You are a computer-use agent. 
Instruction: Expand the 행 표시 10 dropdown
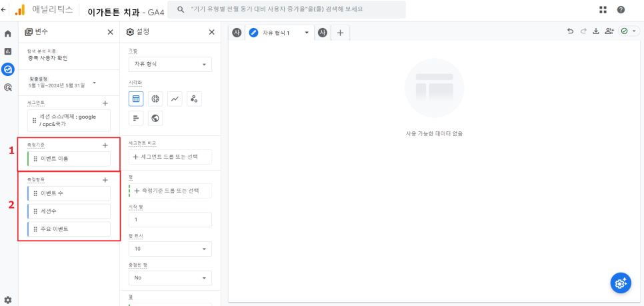[x=171, y=249]
